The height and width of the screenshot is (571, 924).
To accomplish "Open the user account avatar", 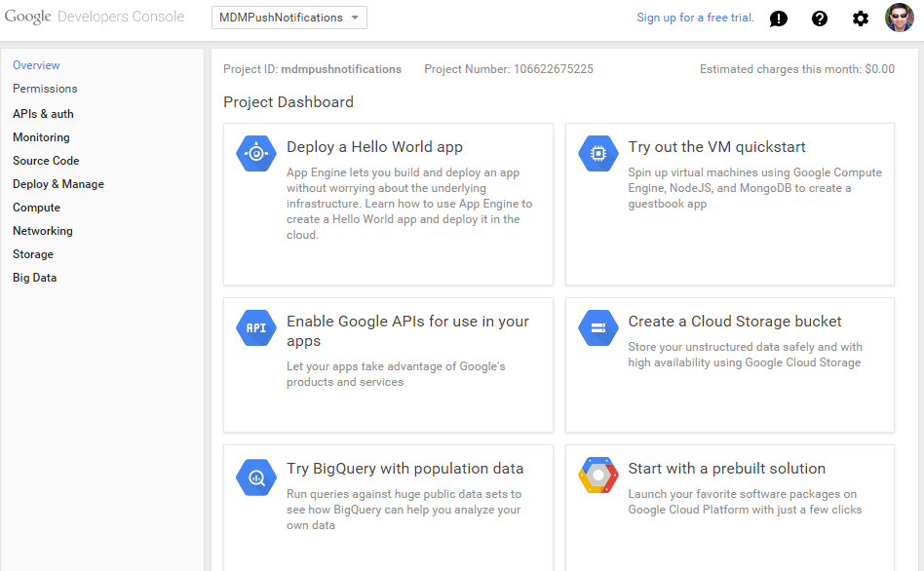I will 899,18.
